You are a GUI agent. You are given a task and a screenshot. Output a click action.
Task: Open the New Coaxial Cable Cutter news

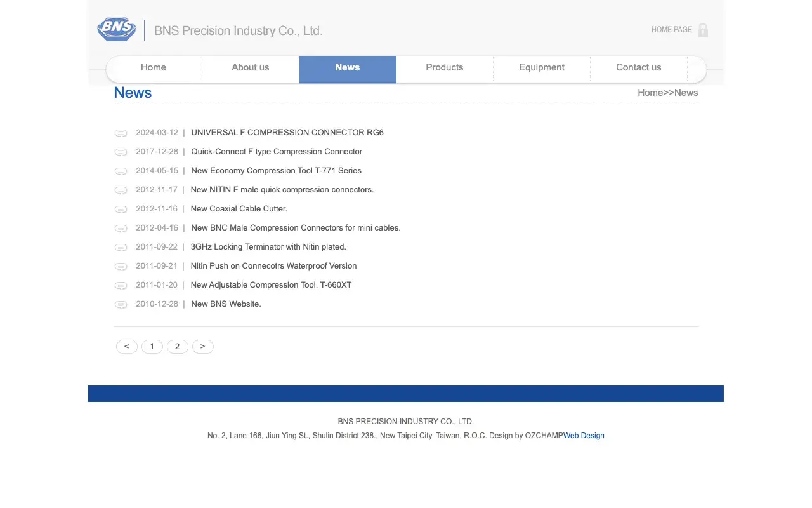coord(239,209)
